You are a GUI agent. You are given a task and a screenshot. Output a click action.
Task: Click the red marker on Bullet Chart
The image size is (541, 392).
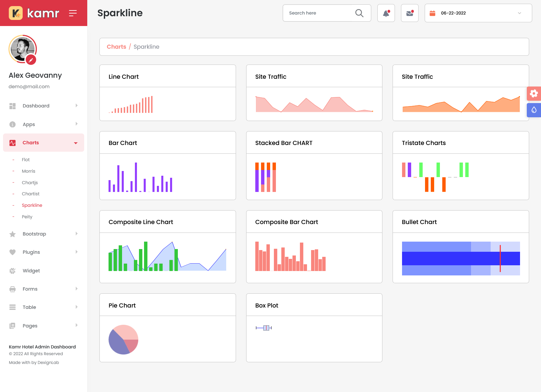point(500,259)
